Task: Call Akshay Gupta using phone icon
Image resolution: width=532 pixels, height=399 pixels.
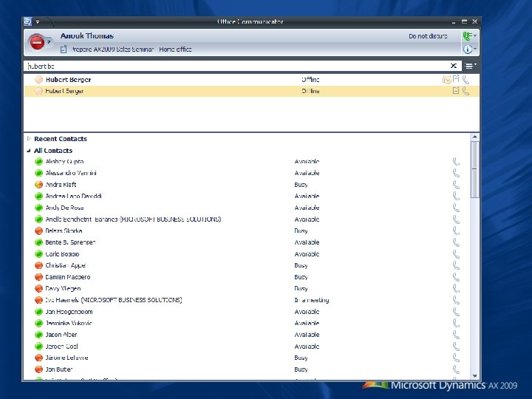Action: [x=456, y=162]
